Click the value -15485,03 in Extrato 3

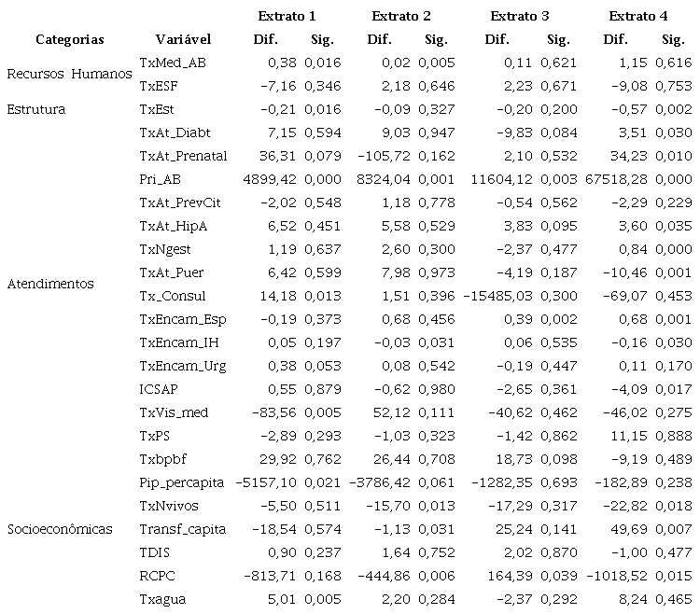click(500, 296)
